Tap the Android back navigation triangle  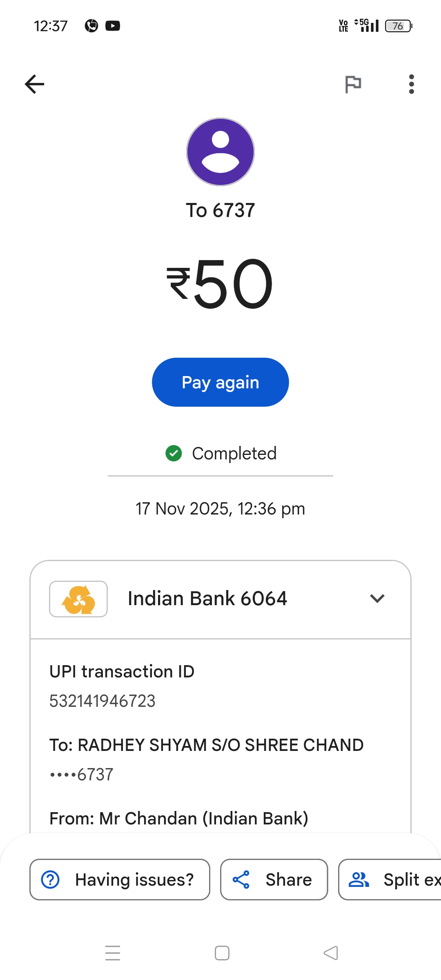tap(331, 953)
